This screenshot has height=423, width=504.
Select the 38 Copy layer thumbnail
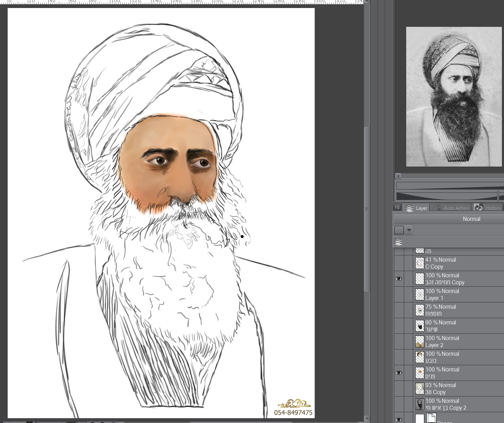click(x=420, y=389)
